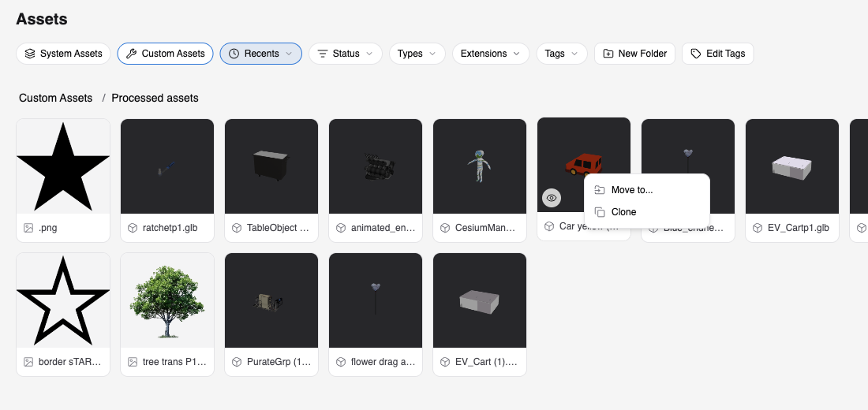
Task: Create a New Folder
Action: [x=634, y=54]
